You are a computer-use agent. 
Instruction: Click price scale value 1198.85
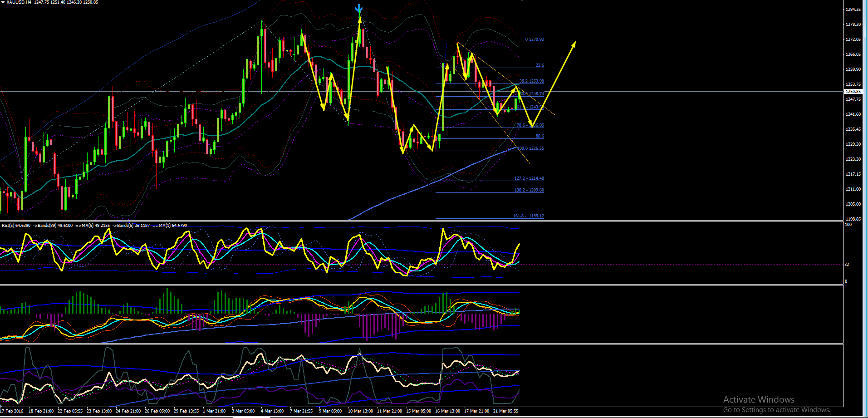pyautogui.click(x=853, y=219)
